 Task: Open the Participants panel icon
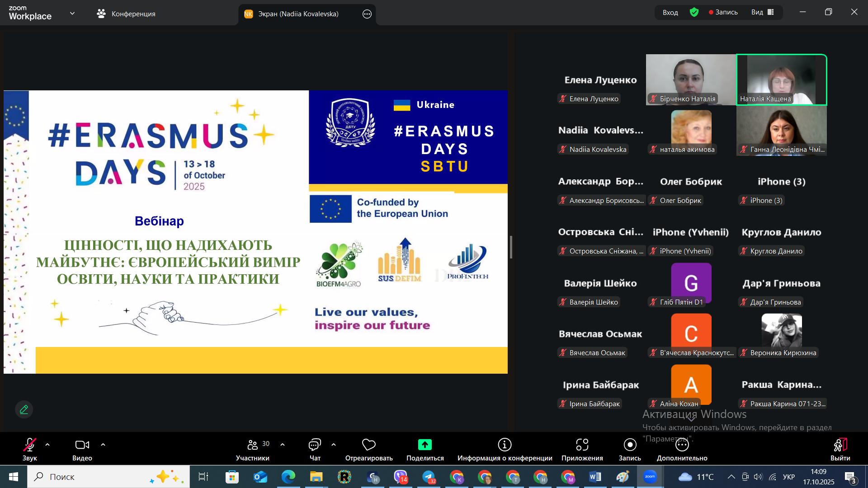point(252,445)
